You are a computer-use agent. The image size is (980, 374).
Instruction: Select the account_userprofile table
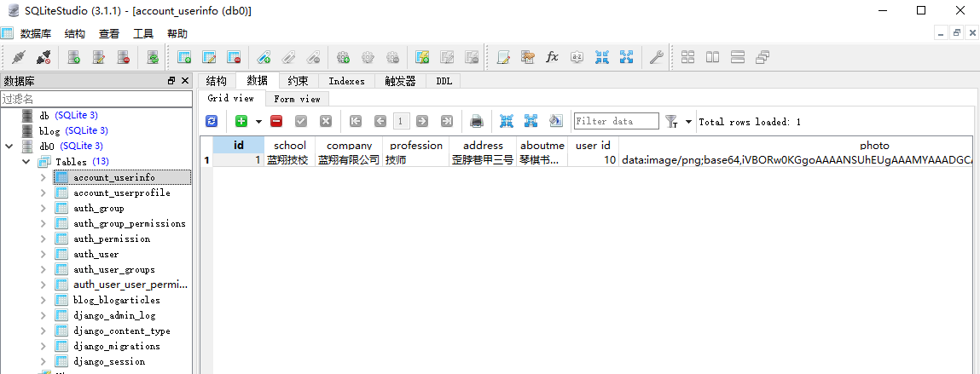[122, 193]
